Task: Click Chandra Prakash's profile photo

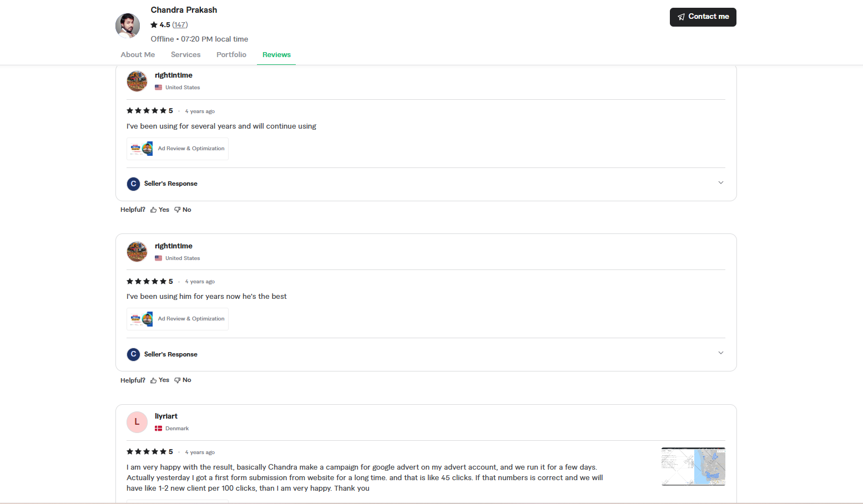Action: [128, 26]
